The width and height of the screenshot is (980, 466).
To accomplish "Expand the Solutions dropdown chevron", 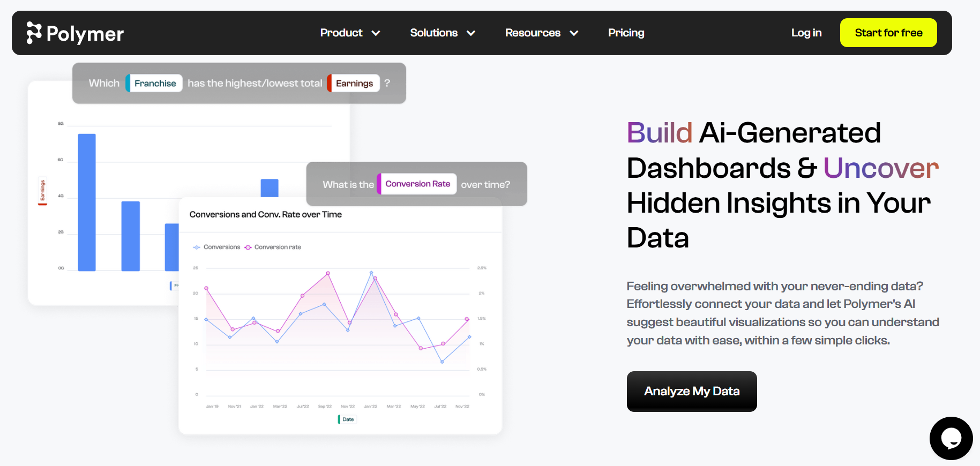I will [471, 33].
